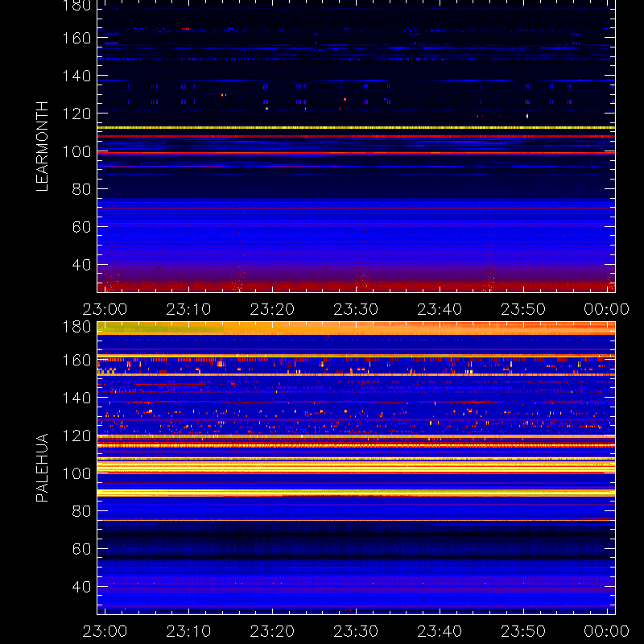Select the 100 tick label on Palehua axis
This screenshot has width=644, height=644.
76,473
